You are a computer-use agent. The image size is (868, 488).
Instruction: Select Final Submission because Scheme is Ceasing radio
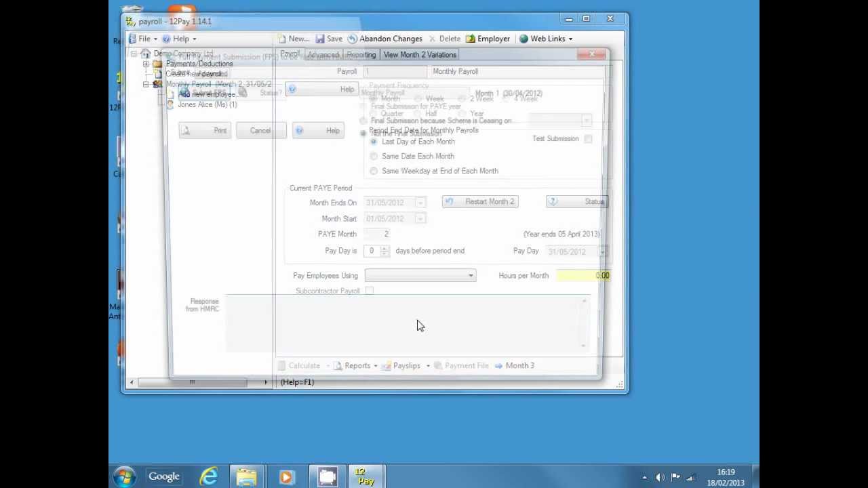[363, 121]
